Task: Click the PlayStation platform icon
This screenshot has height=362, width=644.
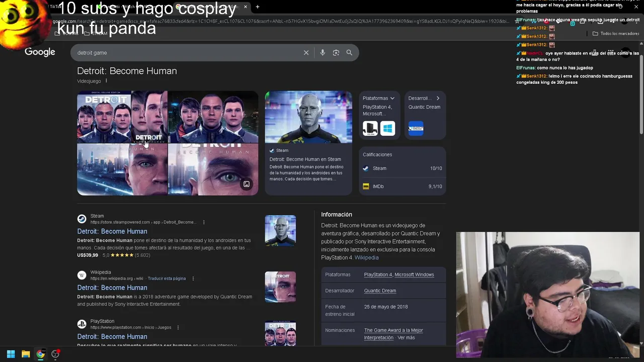Action: [x=370, y=129]
